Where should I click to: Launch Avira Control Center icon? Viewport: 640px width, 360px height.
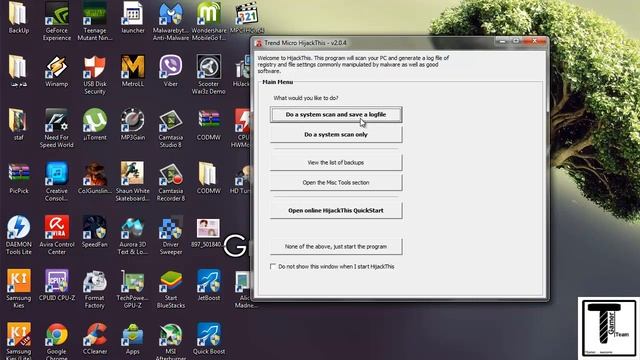(x=56, y=235)
